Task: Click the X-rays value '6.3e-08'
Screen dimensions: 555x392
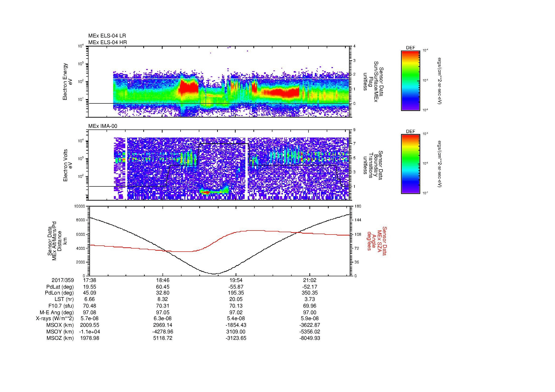Action: [x=163, y=318]
